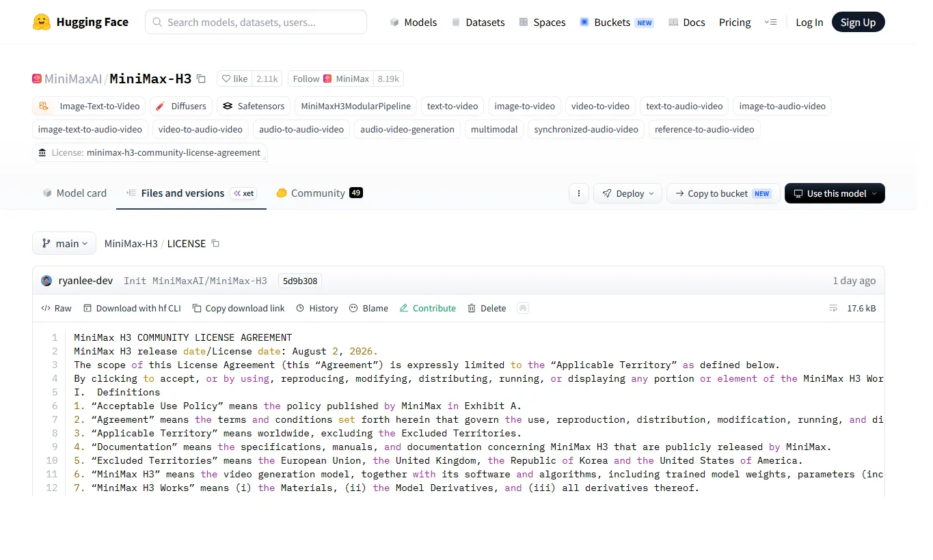933x560 pixels.
Task: Click the 1 day ago timestamp
Action: (x=854, y=281)
